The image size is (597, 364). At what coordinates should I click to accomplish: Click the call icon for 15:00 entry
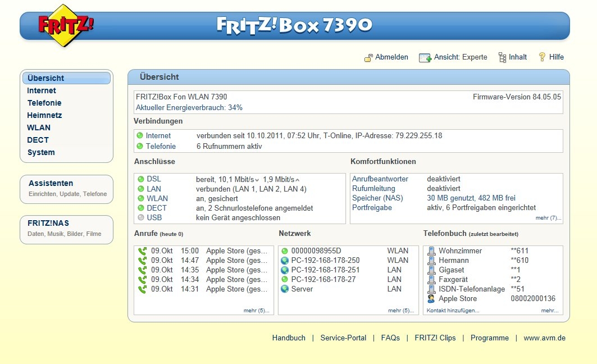[x=143, y=251]
